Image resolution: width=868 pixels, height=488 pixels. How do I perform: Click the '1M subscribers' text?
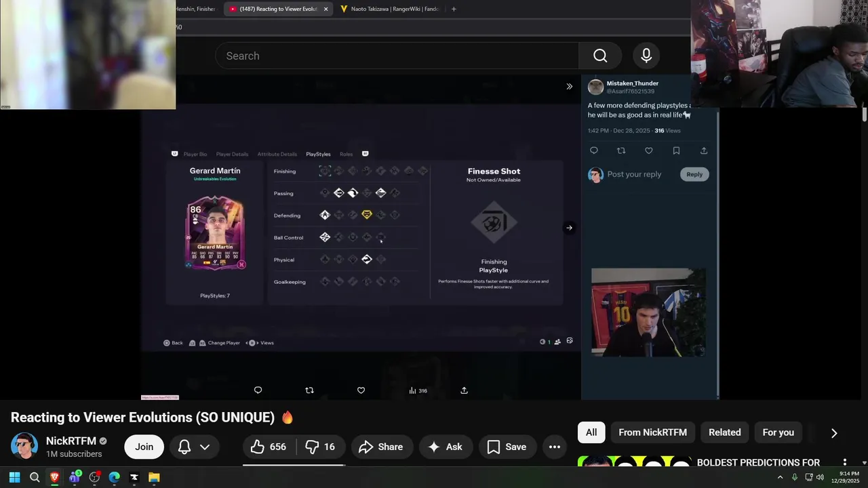point(74,454)
